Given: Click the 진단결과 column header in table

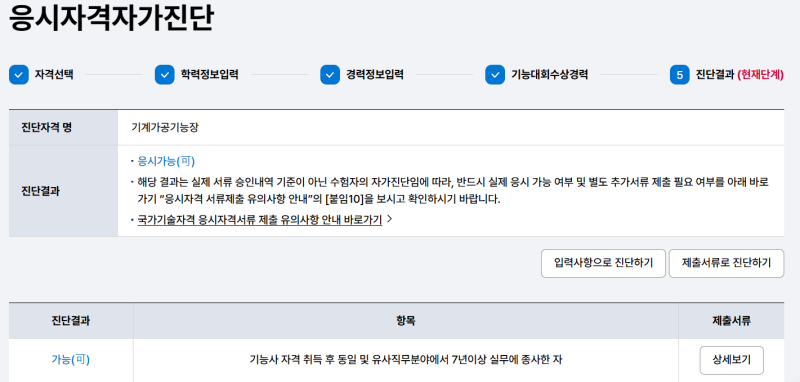Looking at the screenshot, I should pos(71,321).
